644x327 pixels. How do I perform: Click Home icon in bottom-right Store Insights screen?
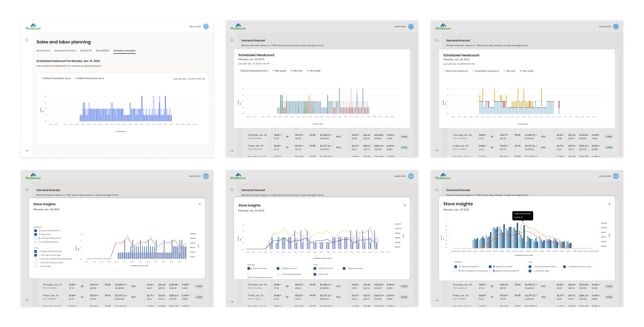(437, 189)
